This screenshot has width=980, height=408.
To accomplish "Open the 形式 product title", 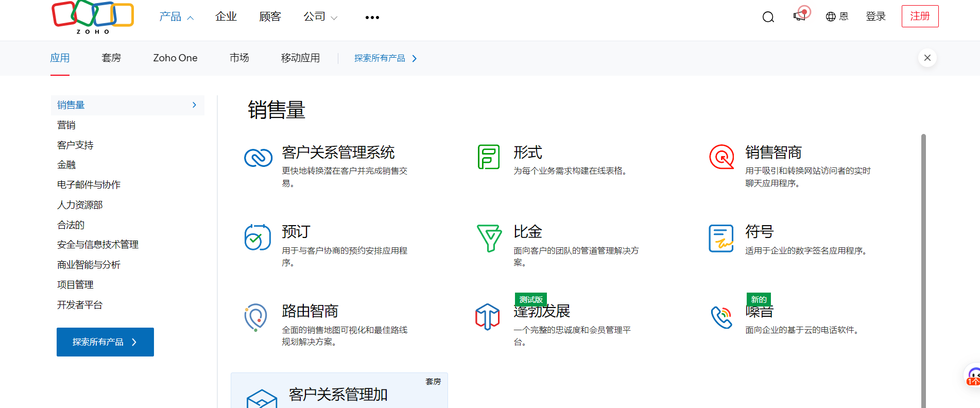I will coord(528,152).
